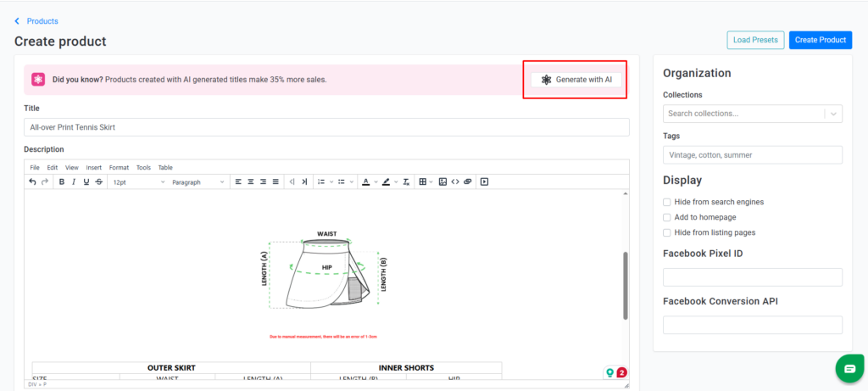Image resolution: width=868 pixels, height=391 pixels.
Task: Apply strikethrough formatting
Action: point(99,182)
